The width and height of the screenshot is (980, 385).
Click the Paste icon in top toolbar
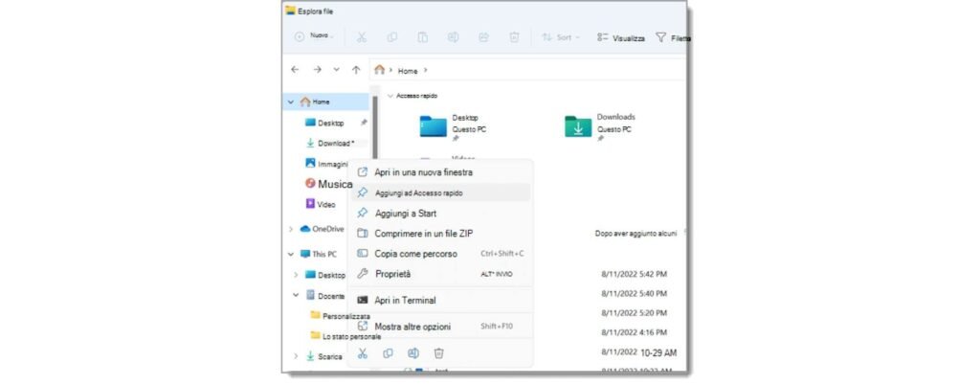(x=422, y=37)
